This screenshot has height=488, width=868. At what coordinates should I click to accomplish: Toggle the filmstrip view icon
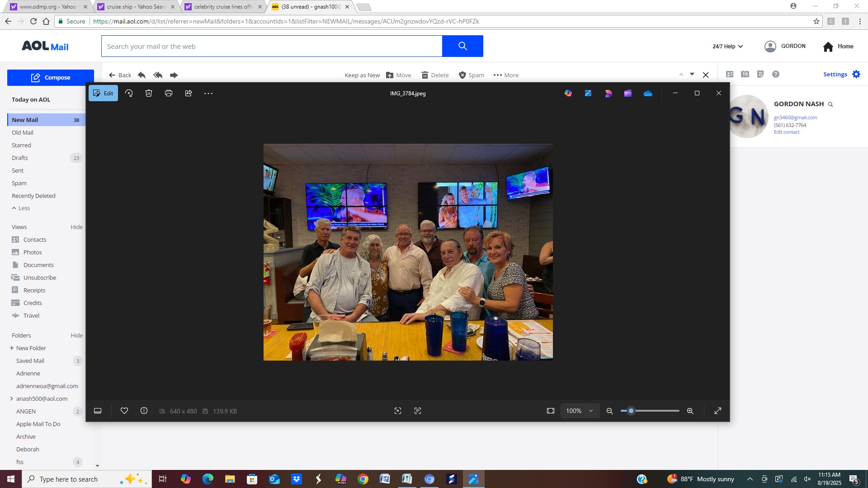98,411
